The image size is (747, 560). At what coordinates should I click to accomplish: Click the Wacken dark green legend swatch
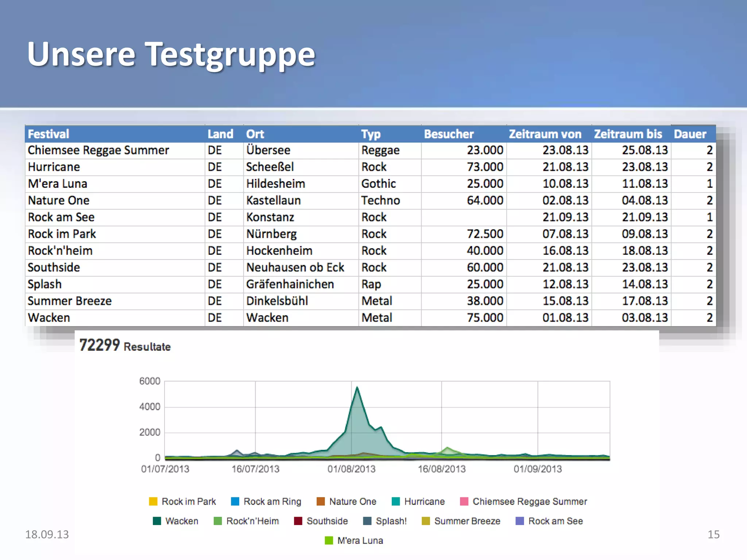pyautogui.click(x=157, y=521)
